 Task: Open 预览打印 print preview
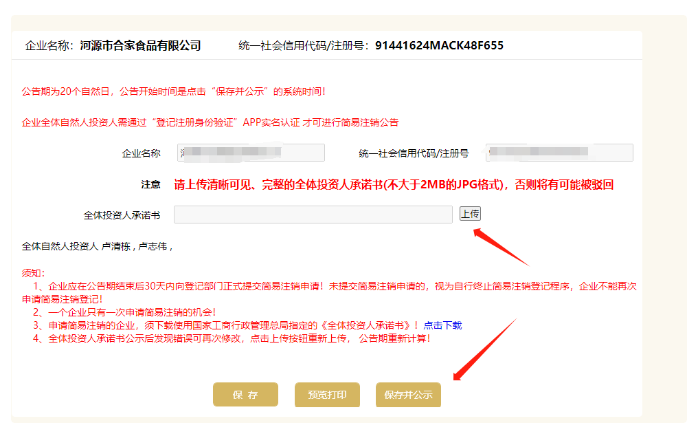(327, 394)
